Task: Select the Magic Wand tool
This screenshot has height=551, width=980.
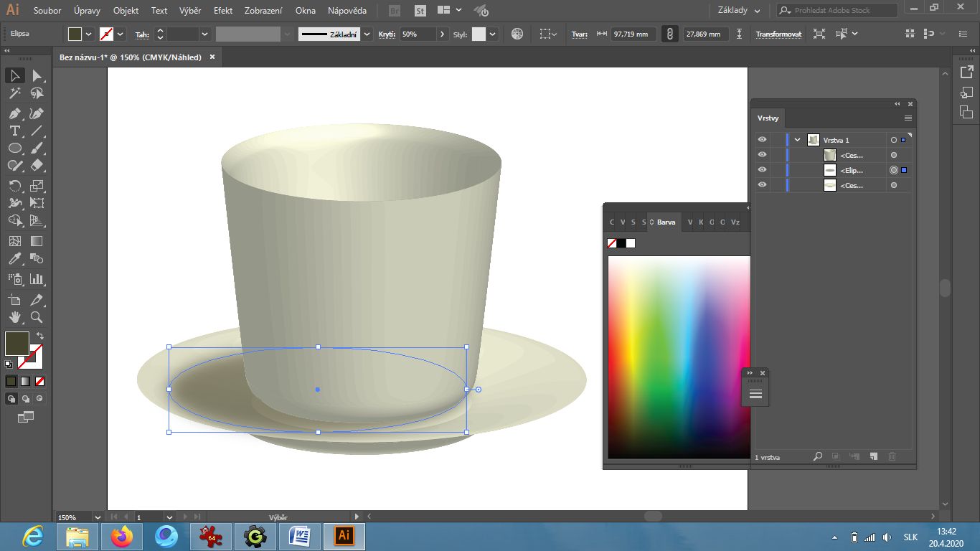Action: click(x=14, y=93)
